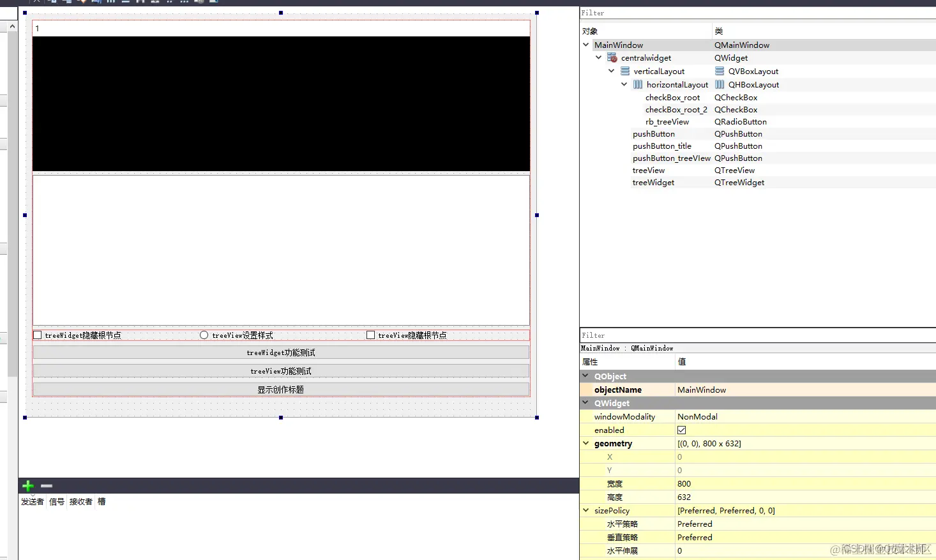Focus the object inspector Filter field
Screen dimensions: 936x560
pos(758,13)
